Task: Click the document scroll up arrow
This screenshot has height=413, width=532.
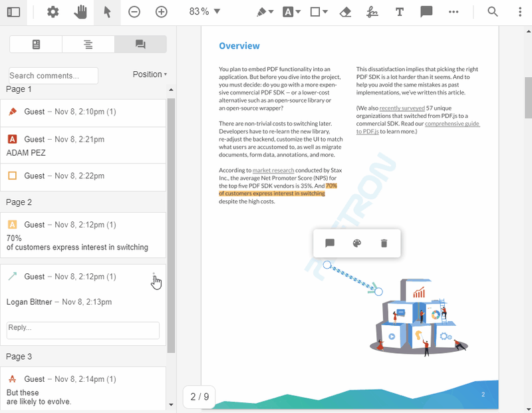Action: click(x=528, y=31)
